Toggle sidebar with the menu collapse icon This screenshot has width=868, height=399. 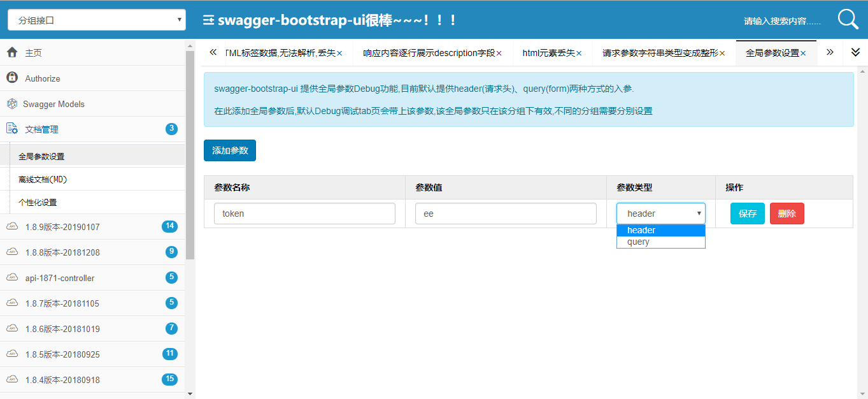(208, 20)
